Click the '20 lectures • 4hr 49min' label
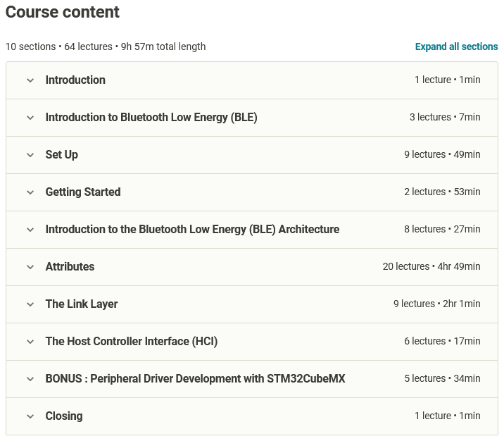The width and height of the screenshot is (504, 441). [431, 267]
